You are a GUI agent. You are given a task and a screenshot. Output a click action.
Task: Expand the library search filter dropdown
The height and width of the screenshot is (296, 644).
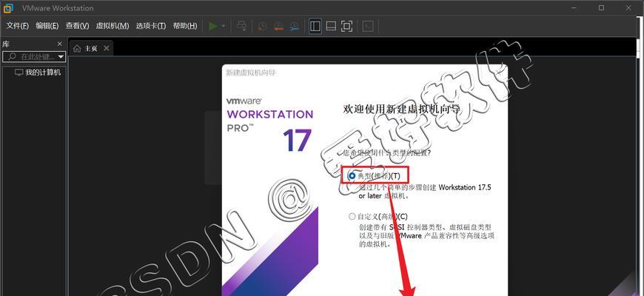61,57
